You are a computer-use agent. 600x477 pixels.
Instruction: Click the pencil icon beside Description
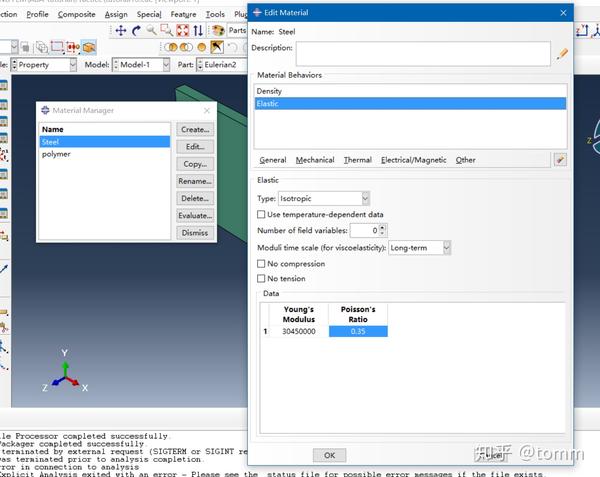click(x=562, y=54)
